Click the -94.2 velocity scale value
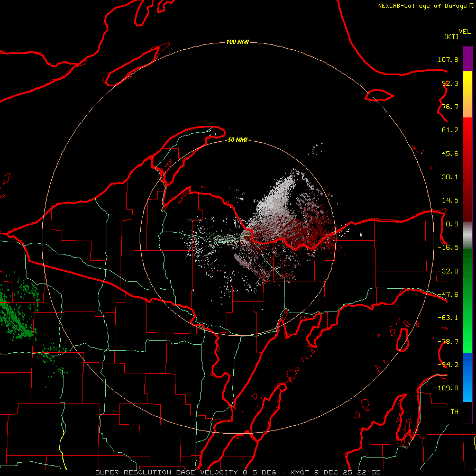This screenshot has height=476, width=476. [x=448, y=364]
